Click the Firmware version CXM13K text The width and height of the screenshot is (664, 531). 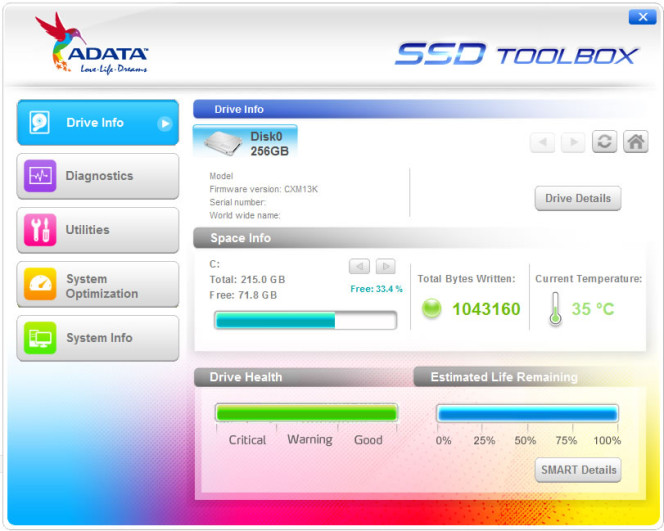click(x=263, y=189)
